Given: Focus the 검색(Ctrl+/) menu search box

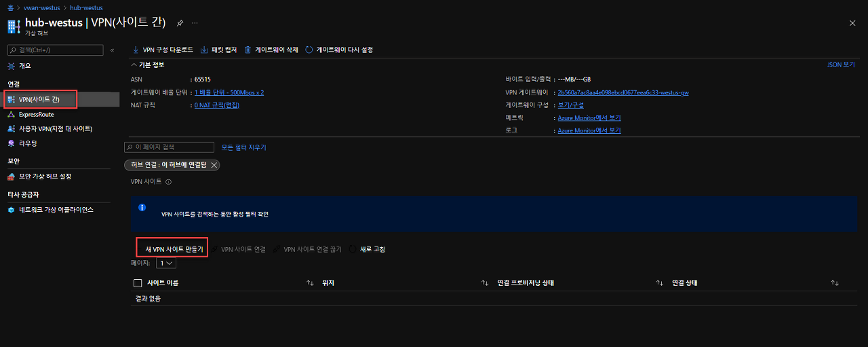Looking at the screenshot, I should [x=55, y=50].
